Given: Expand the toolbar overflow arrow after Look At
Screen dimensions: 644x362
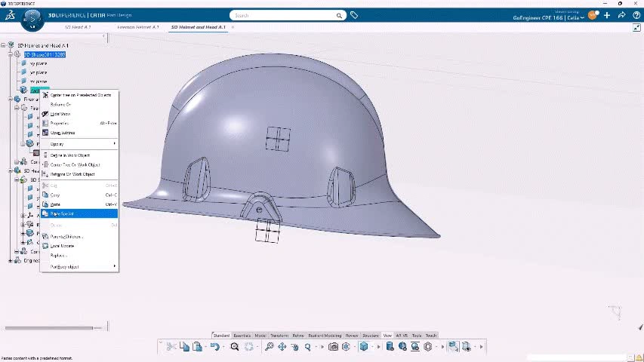Looking at the screenshot, I should (x=322, y=347).
